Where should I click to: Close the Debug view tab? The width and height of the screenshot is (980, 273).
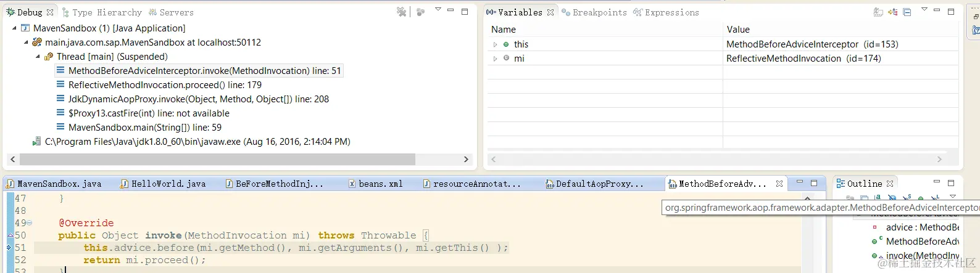(x=50, y=12)
